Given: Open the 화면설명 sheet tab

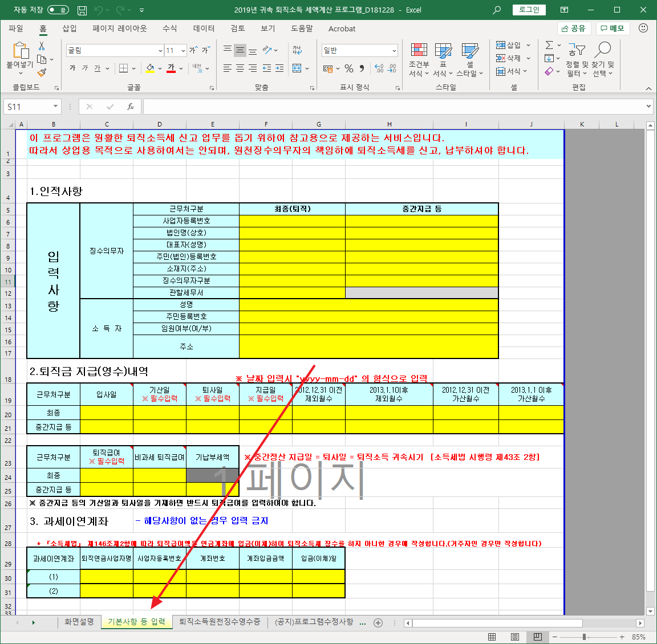Looking at the screenshot, I should tap(79, 622).
